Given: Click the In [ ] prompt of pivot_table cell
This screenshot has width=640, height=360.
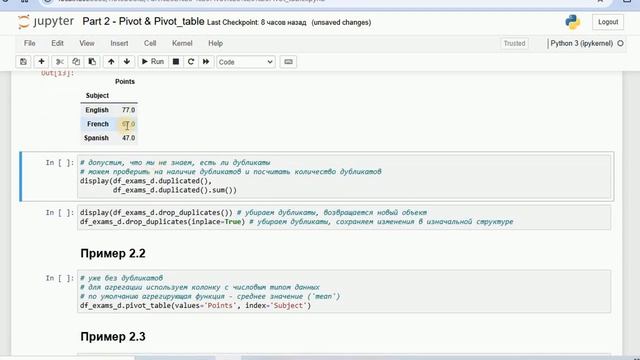Looking at the screenshot, I should point(60,278).
